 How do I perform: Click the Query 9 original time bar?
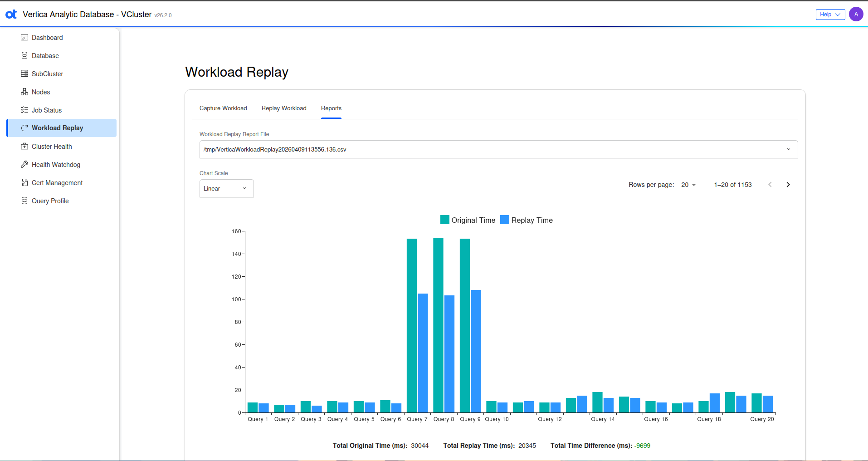(x=465, y=325)
